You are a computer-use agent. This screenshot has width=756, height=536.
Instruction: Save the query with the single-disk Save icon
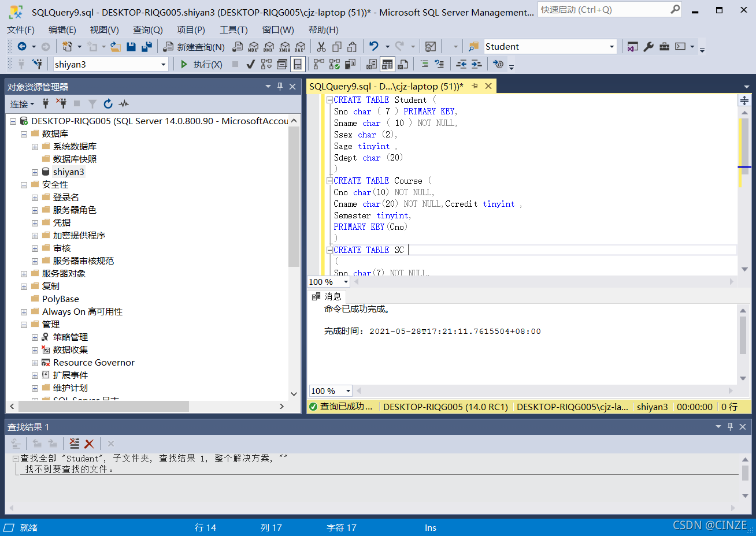click(131, 47)
